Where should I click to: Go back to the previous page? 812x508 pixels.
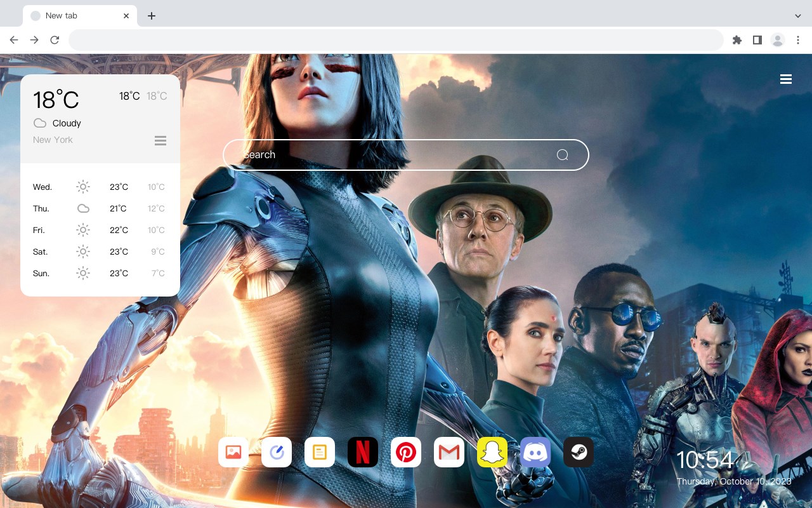pos(14,40)
